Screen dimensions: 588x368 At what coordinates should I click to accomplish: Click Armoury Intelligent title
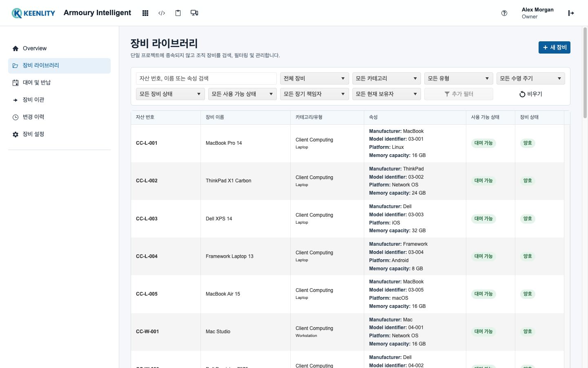click(x=97, y=13)
